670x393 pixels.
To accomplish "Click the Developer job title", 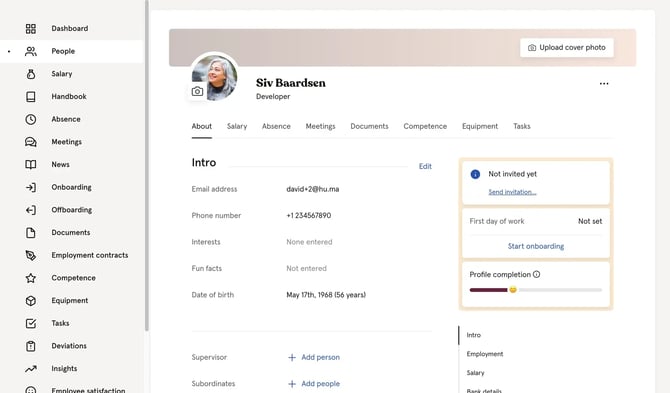I will click(273, 97).
